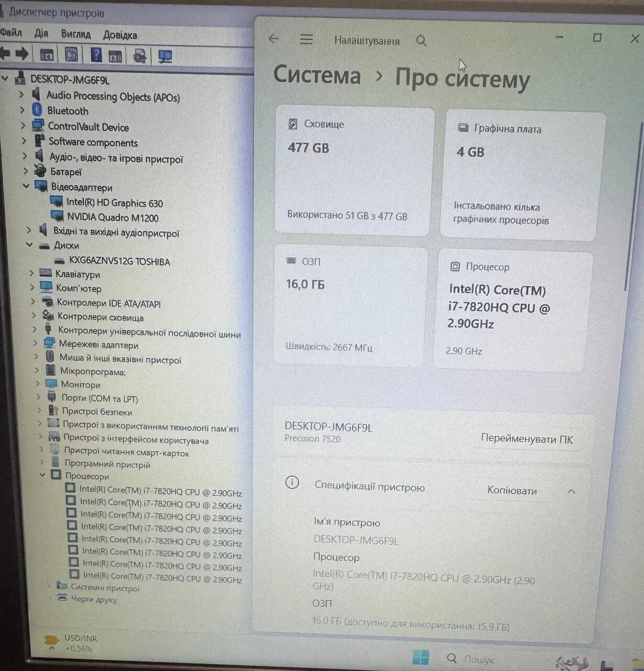Select NVIDIA Quadro M1200 device
Image resolution: width=644 pixels, height=671 pixels.
coord(112,218)
